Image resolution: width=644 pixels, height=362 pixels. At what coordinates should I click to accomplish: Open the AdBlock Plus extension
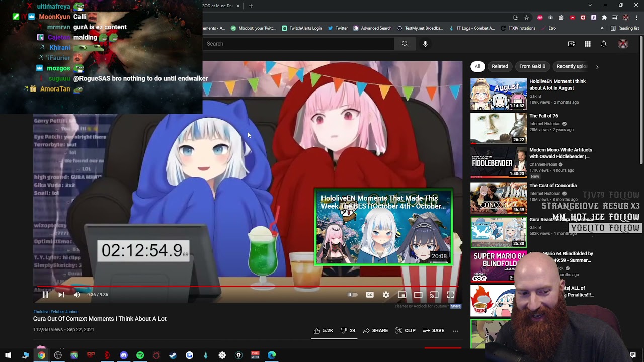point(540,18)
